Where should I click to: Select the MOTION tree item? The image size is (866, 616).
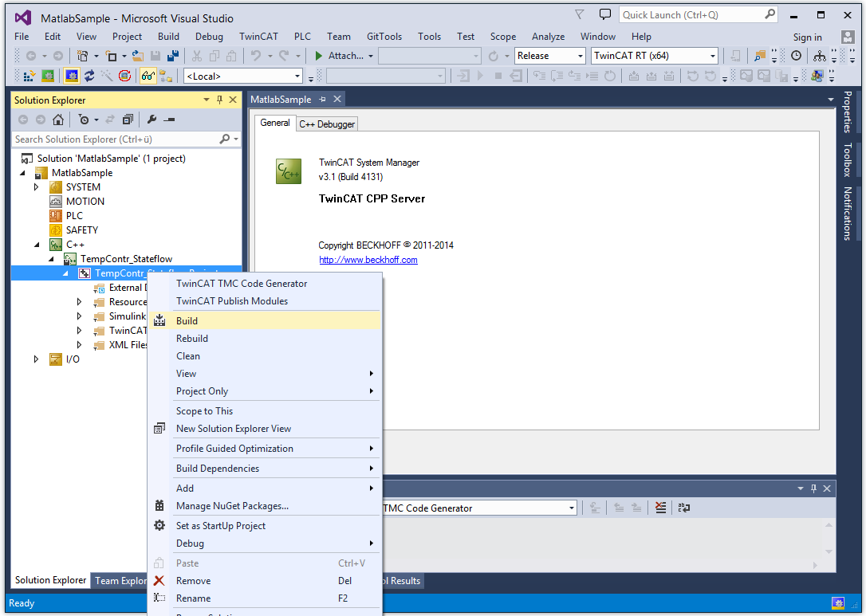tap(85, 202)
